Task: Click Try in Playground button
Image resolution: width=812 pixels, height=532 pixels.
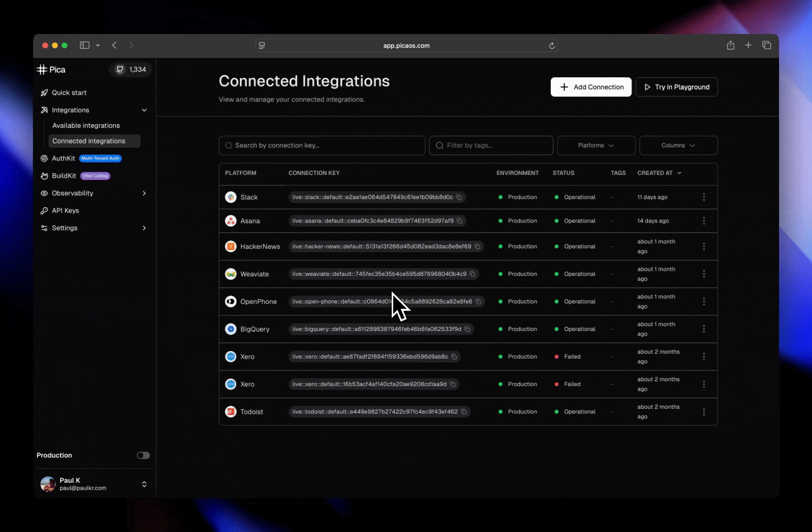Action: point(677,87)
